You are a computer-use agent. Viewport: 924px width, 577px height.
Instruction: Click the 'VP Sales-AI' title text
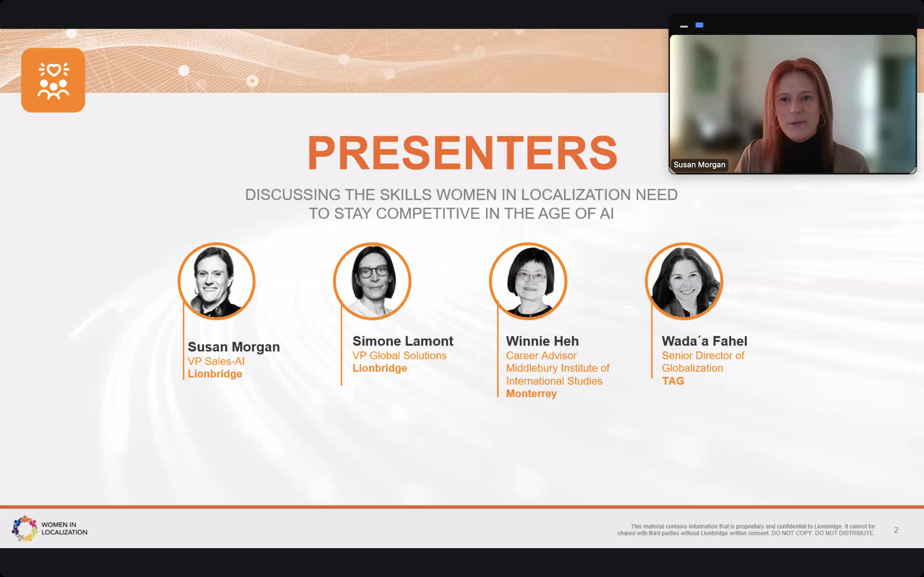(x=216, y=361)
